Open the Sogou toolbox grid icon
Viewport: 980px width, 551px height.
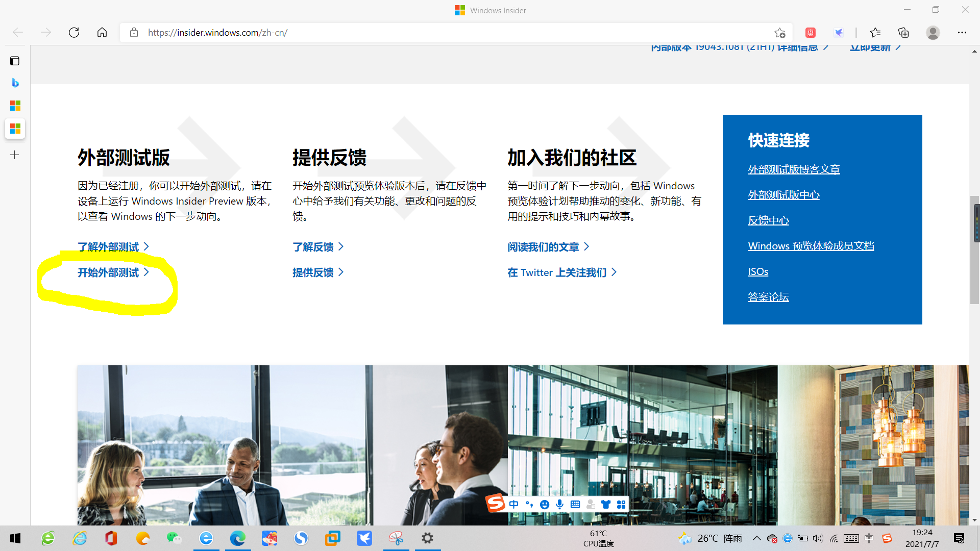click(621, 504)
